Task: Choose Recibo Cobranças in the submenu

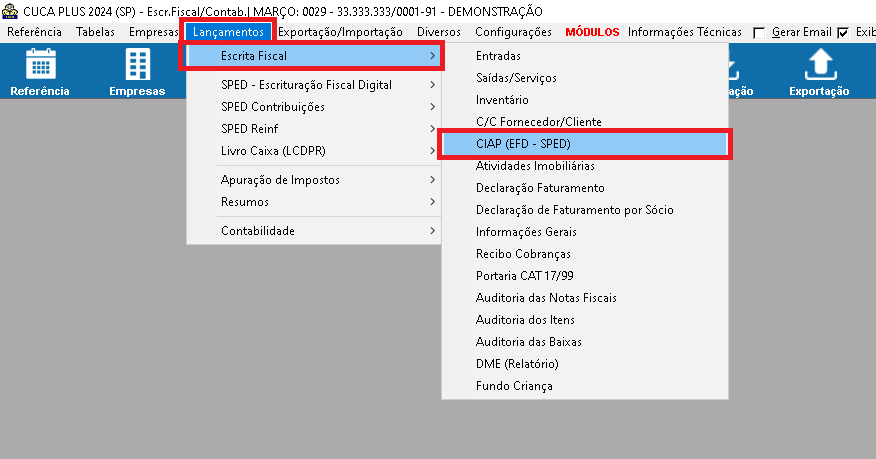Action: click(x=585, y=254)
